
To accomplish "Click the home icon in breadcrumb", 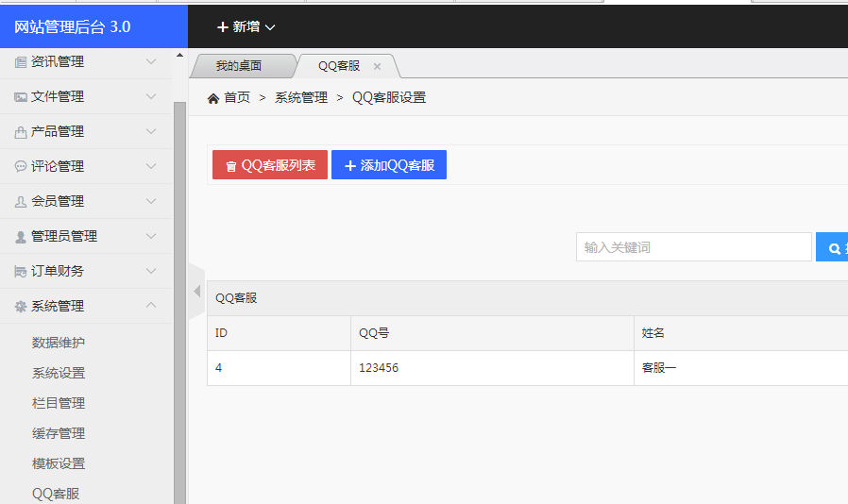I will (213, 98).
